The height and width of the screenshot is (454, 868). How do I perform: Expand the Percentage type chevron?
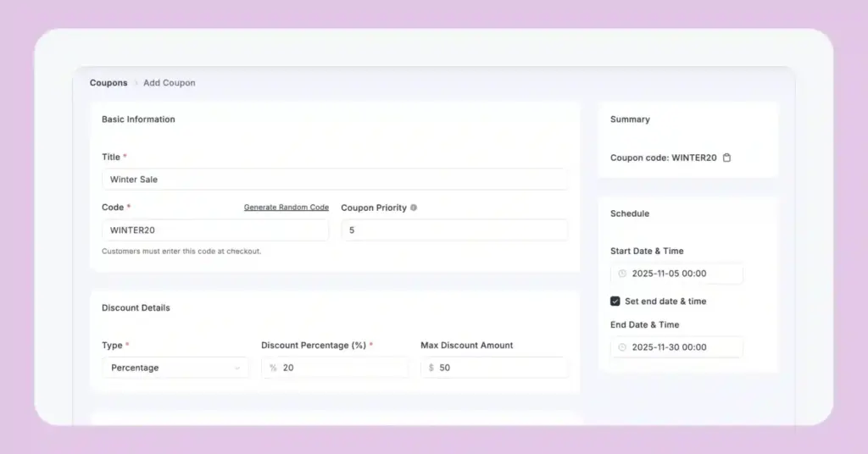[x=236, y=368]
